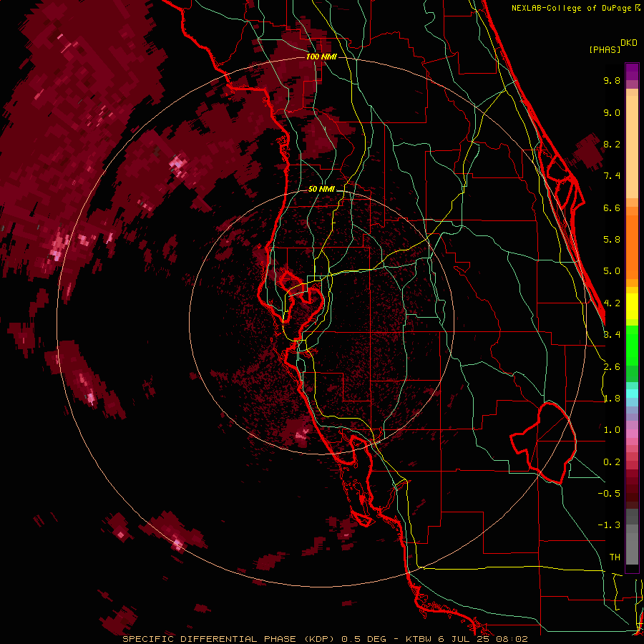
Task: Click the 3.4 value on the color scale
Action: pyautogui.click(x=612, y=335)
